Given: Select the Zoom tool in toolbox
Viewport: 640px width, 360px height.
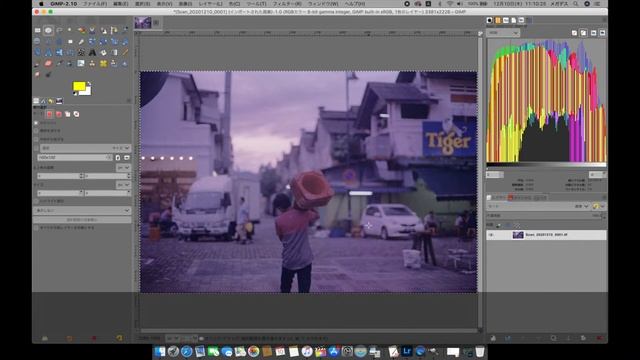Looking at the screenshot, I should (x=37, y=41).
